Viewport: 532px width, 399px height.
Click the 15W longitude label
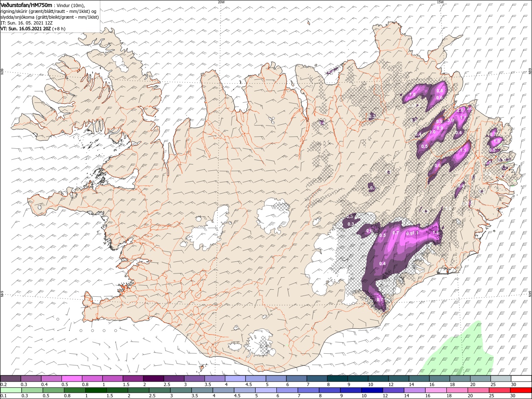[x=440, y=2]
